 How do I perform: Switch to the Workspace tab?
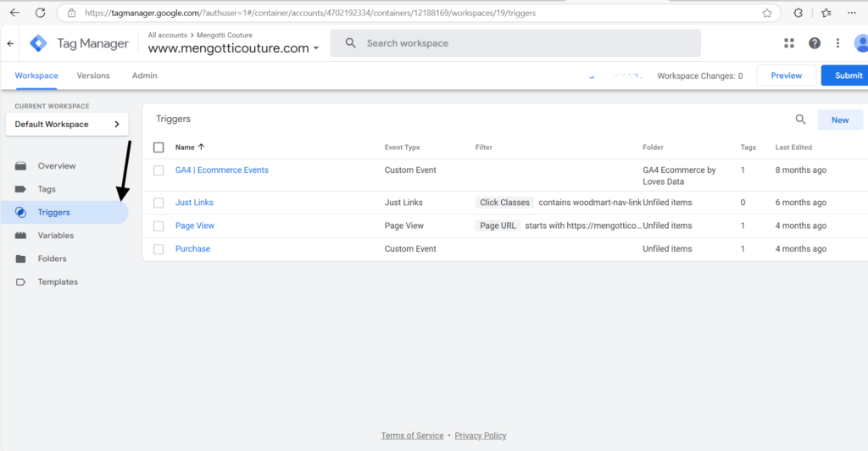coord(36,75)
